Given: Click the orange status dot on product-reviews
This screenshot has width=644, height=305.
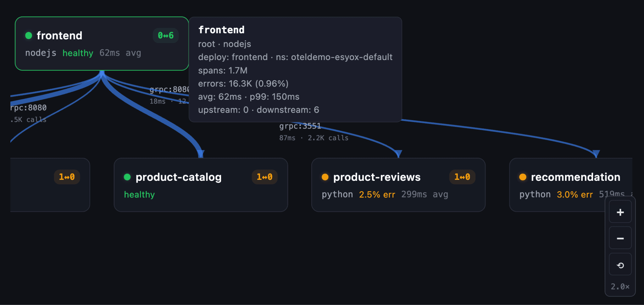Looking at the screenshot, I should [325, 177].
